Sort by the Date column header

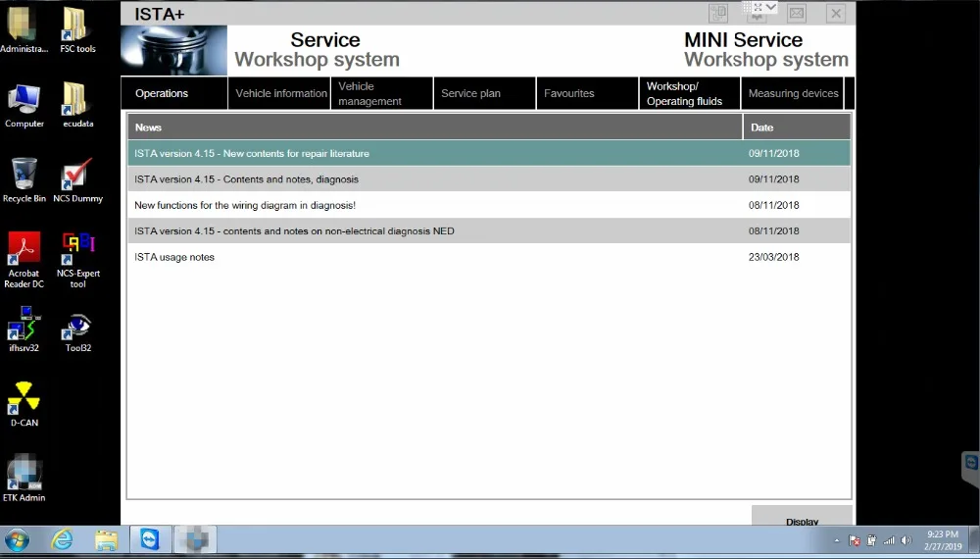coord(797,127)
